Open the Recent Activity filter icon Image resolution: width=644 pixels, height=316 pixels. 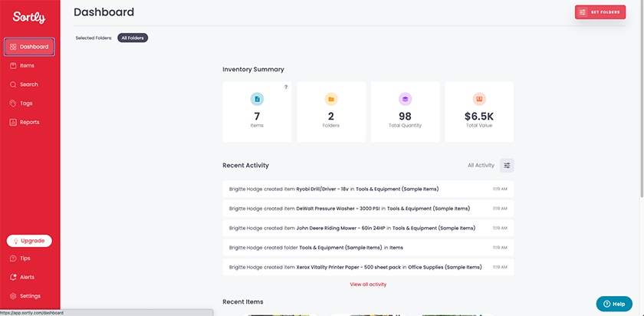(507, 165)
